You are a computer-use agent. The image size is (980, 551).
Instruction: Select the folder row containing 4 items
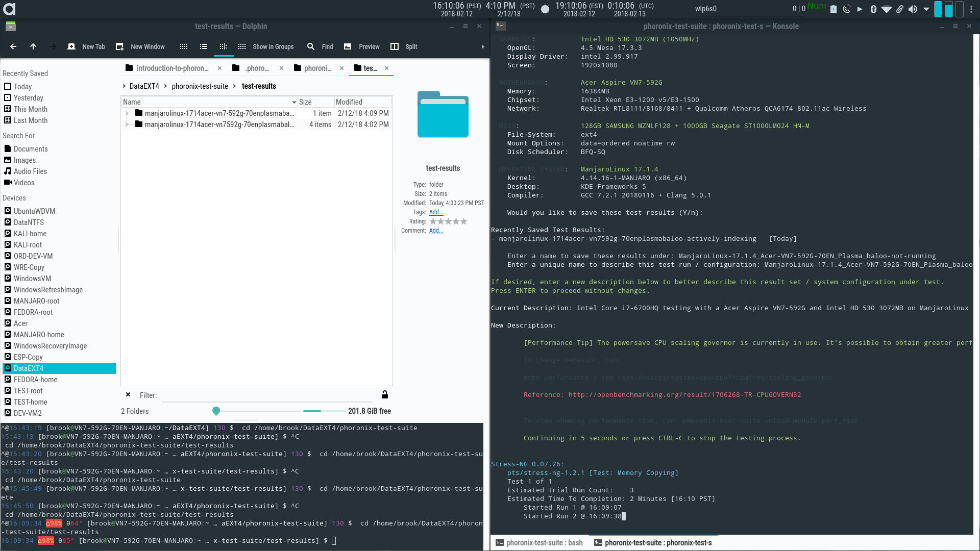[257, 124]
